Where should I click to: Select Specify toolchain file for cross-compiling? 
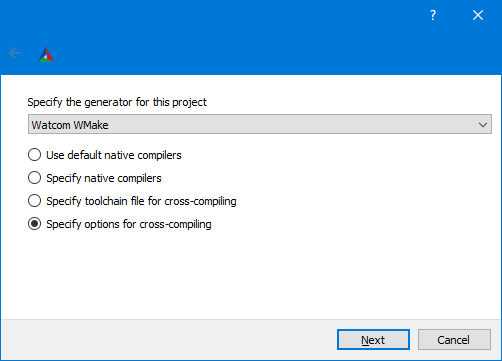point(34,201)
